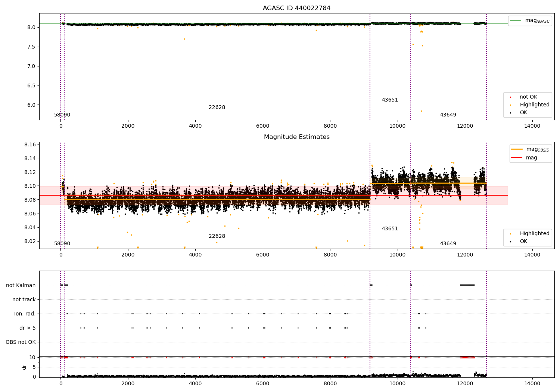
Task: Click the 6000 x-tick under Magnitude Estimates plot
Action: click(x=263, y=255)
